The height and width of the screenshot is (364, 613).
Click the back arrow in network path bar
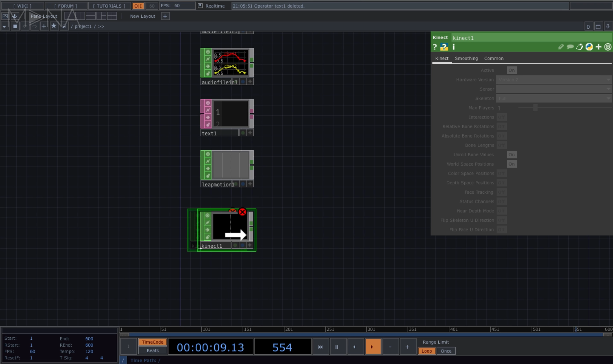[25, 26]
